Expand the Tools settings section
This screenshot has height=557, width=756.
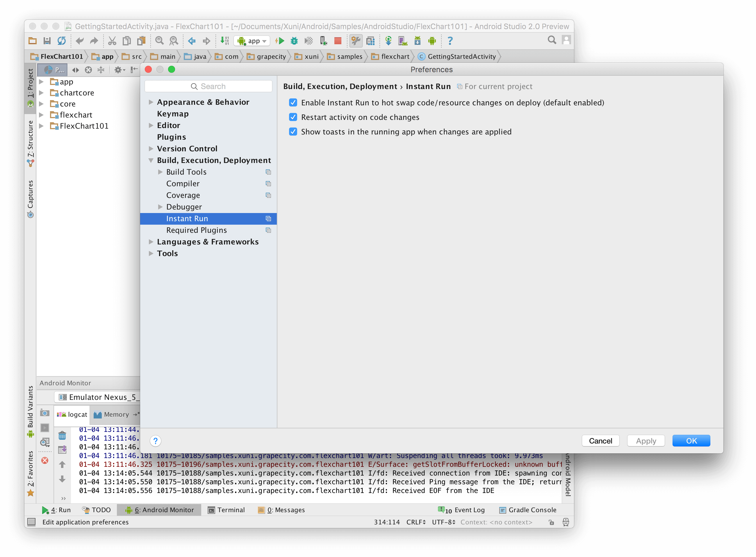(151, 253)
